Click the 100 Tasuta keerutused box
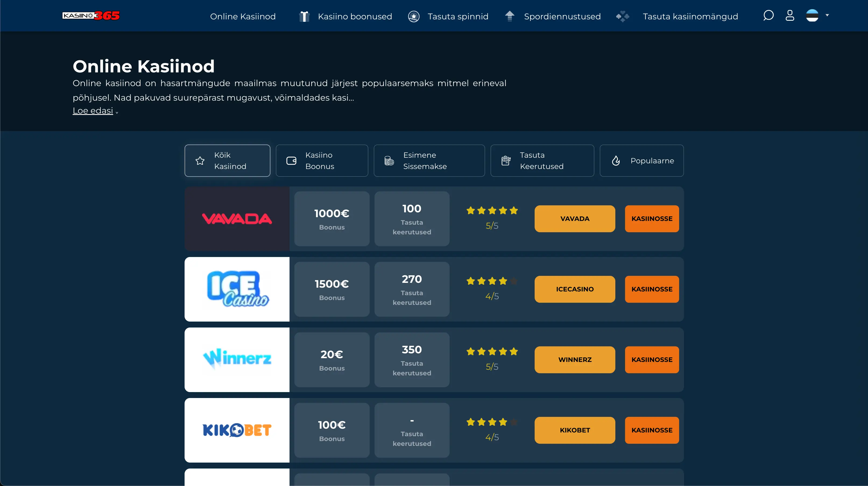Screen dimensions: 868x486 pyautogui.click(x=412, y=219)
